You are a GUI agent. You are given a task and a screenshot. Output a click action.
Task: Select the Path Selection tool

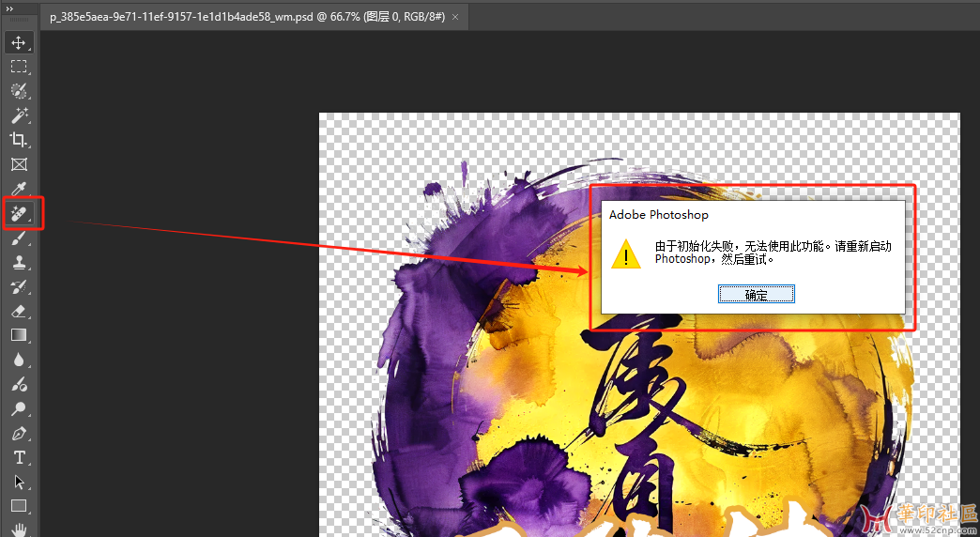click(19, 482)
